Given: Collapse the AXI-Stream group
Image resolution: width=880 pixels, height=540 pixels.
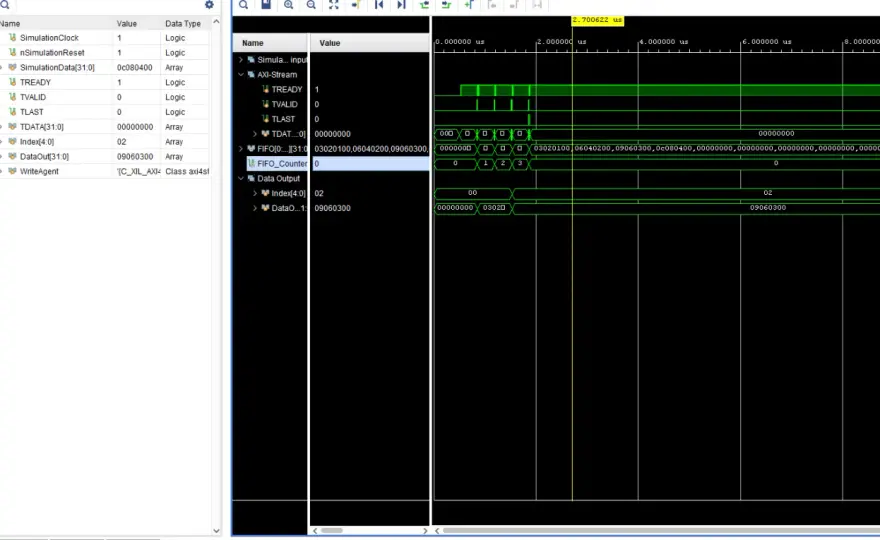Looking at the screenshot, I should coord(241,75).
